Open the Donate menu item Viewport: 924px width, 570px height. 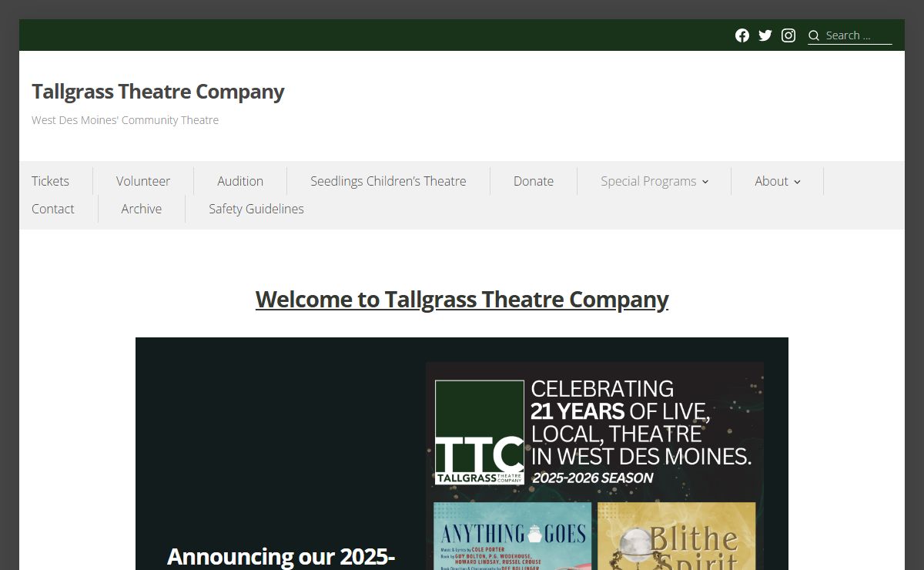(534, 181)
